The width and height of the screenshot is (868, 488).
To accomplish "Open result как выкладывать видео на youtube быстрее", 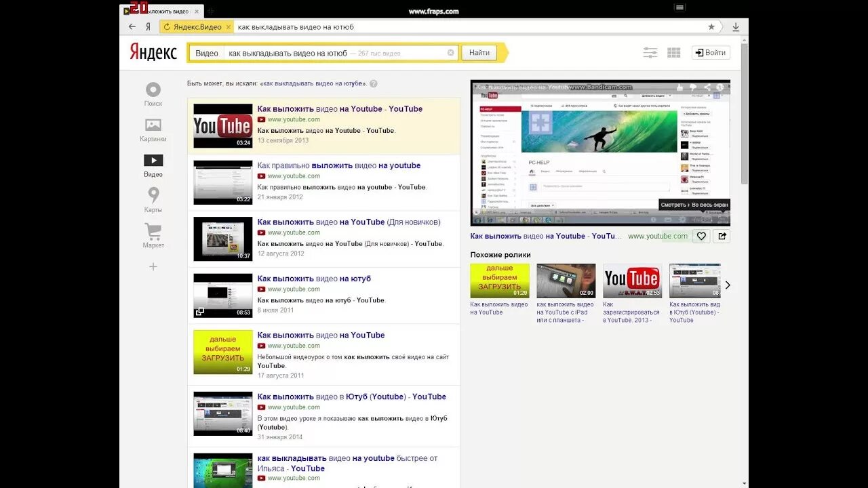I will (x=347, y=463).
